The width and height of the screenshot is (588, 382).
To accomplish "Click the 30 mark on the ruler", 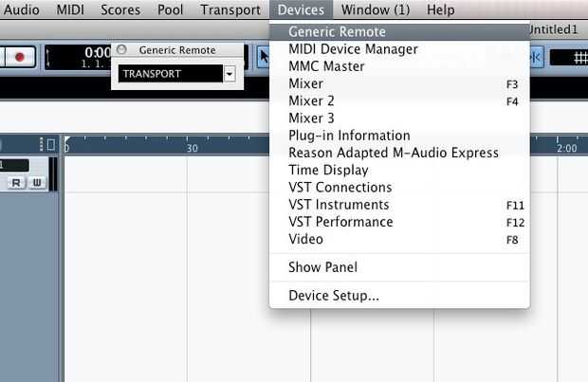I will [192, 148].
